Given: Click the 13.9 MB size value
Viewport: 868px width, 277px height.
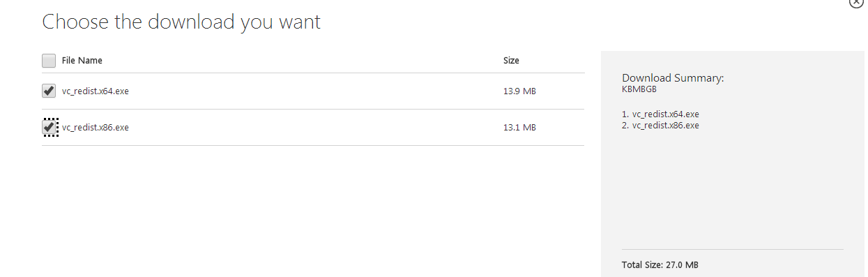Looking at the screenshot, I should pyautogui.click(x=519, y=91).
